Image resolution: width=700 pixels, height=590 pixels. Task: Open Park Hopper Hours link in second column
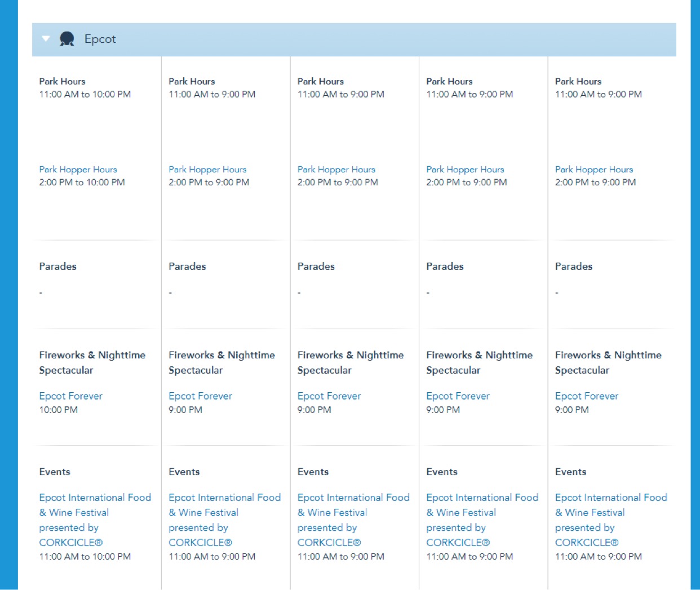tap(207, 170)
